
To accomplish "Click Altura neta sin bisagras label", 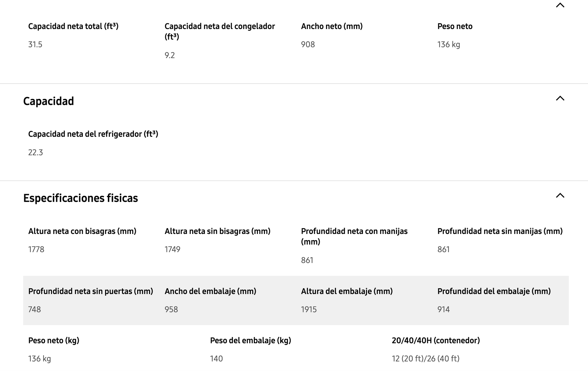I will click(217, 231).
